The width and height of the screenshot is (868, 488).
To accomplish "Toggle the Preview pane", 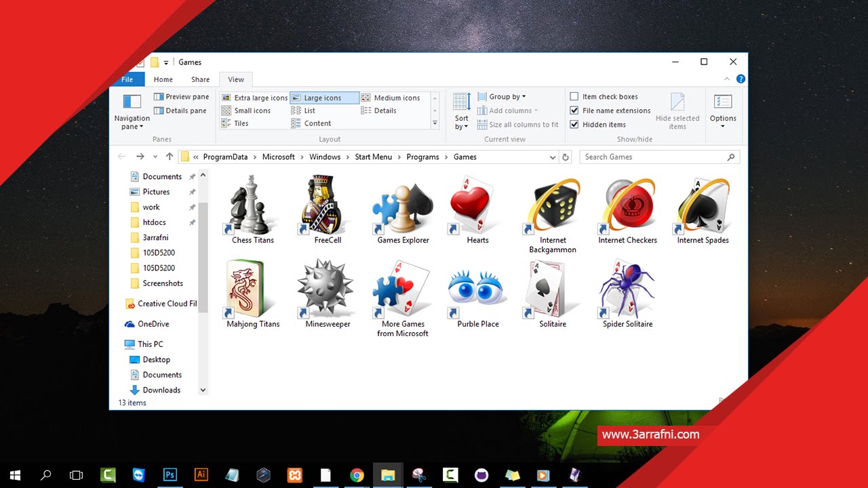I will click(181, 97).
